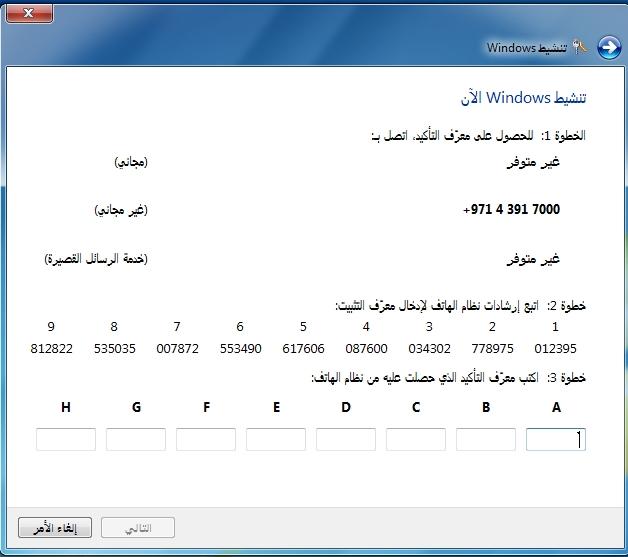The height and width of the screenshot is (557, 628).
Task: Click the confirmation ID field H
Action: click(66, 439)
